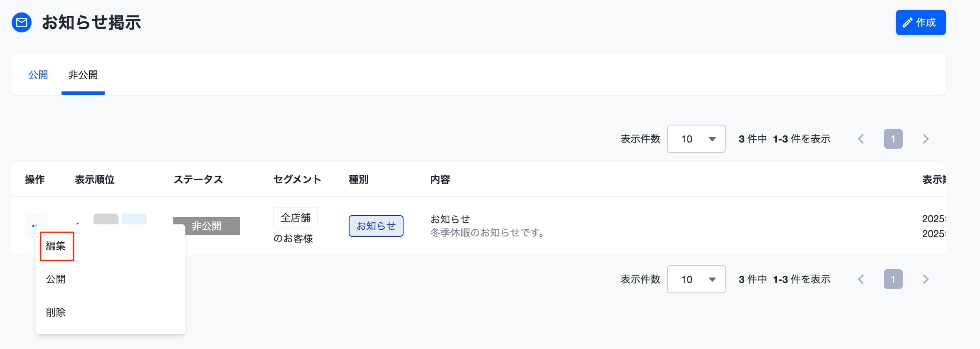Click the light blue display order button
The height and width of the screenshot is (349, 980).
pos(134,219)
